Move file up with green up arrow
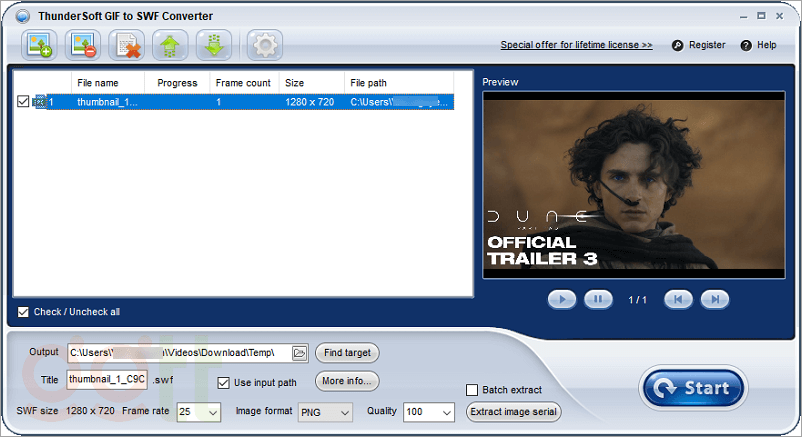 (170, 45)
